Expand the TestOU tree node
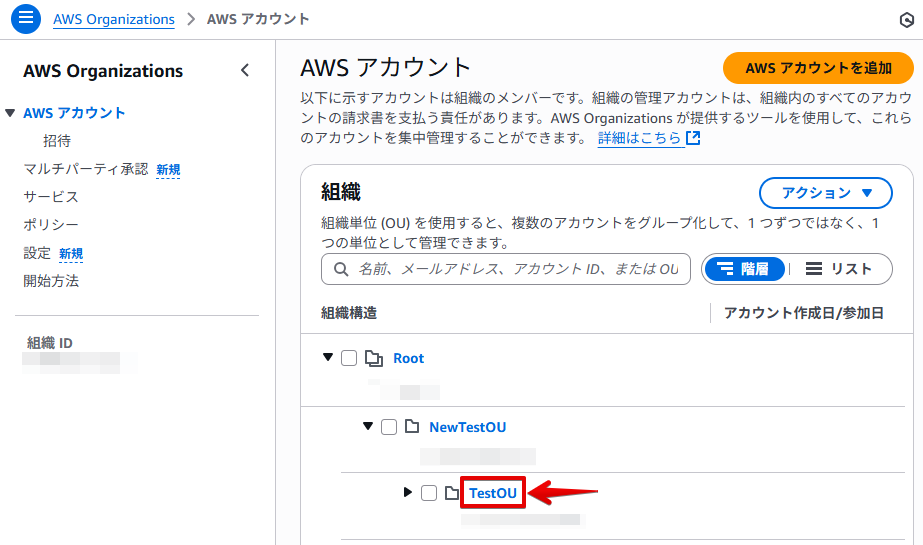 pos(408,492)
